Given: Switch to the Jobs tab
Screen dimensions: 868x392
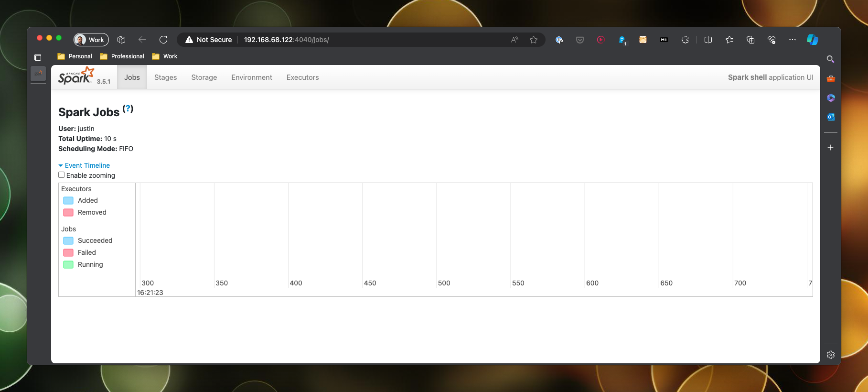Looking at the screenshot, I should click(132, 77).
